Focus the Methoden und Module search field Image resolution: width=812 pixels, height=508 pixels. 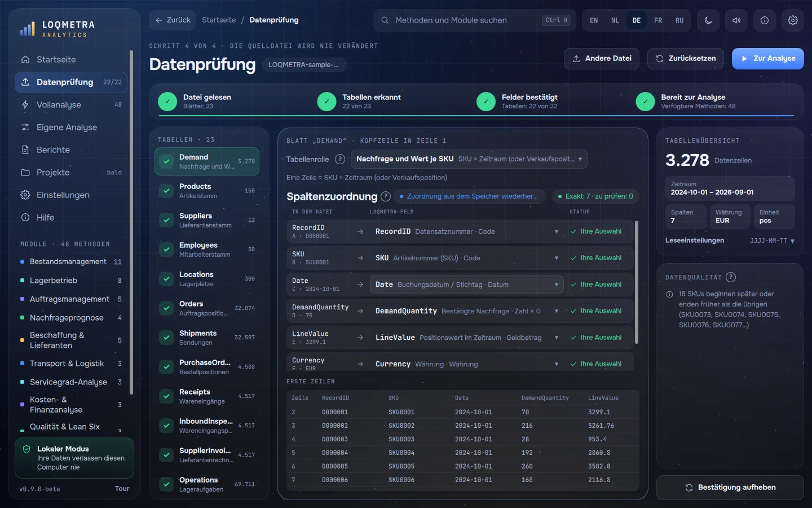475,20
